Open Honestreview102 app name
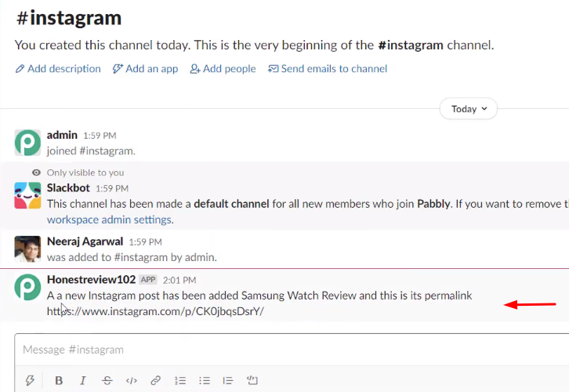The height and width of the screenshot is (392, 569). pos(91,279)
